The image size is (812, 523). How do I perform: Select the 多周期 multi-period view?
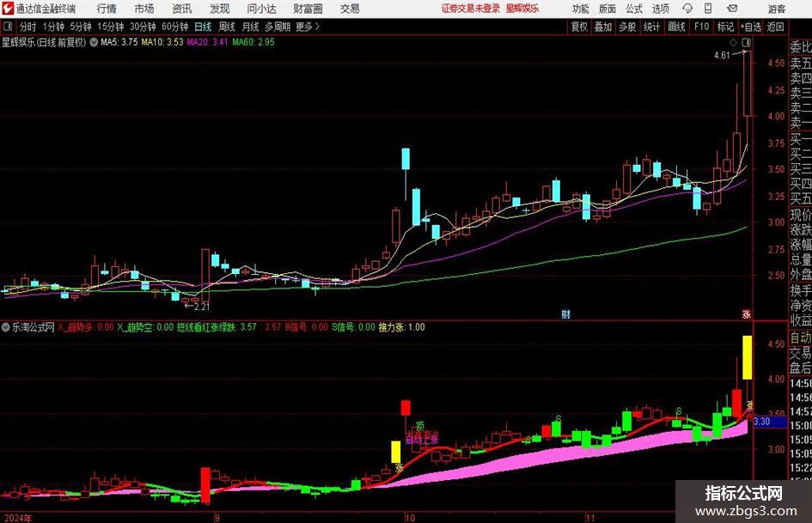click(x=278, y=27)
